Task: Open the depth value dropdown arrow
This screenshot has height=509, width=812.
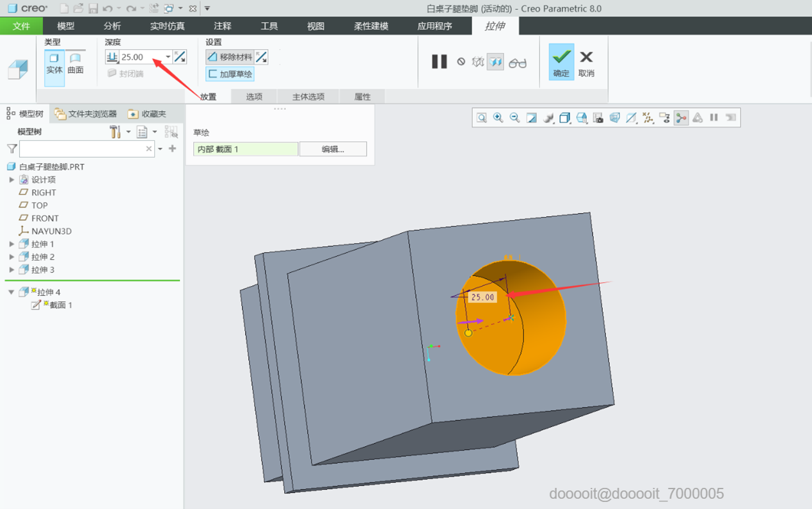Action: pyautogui.click(x=168, y=57)
